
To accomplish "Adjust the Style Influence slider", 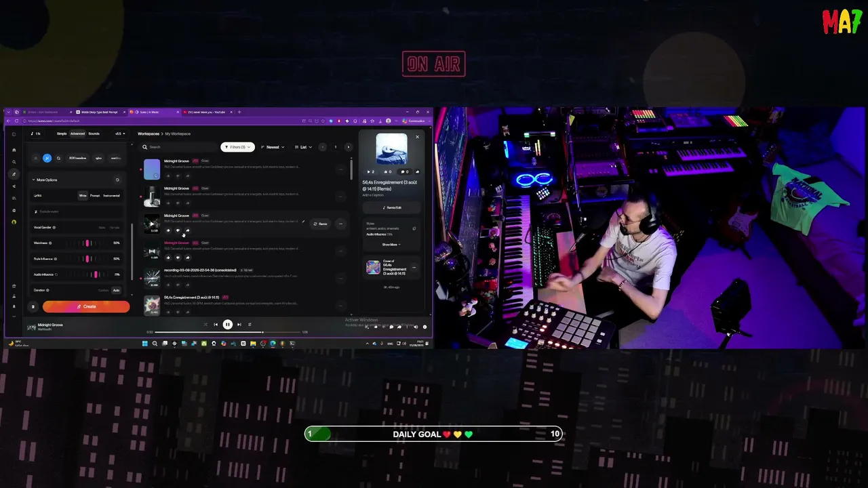I will coord(88,259).
